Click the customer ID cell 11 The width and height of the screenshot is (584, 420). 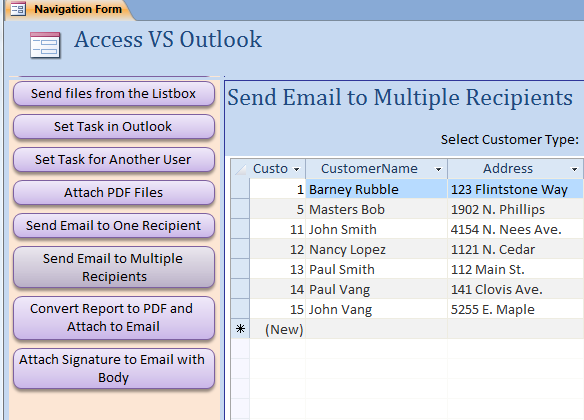pyautogui.click(x=277, y=229)
